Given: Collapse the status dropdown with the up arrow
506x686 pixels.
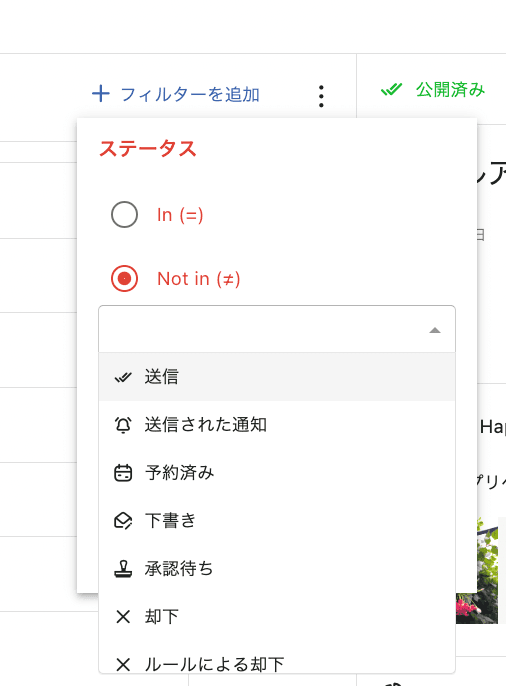Looking at the screenshot, I should tap(435, 330).
